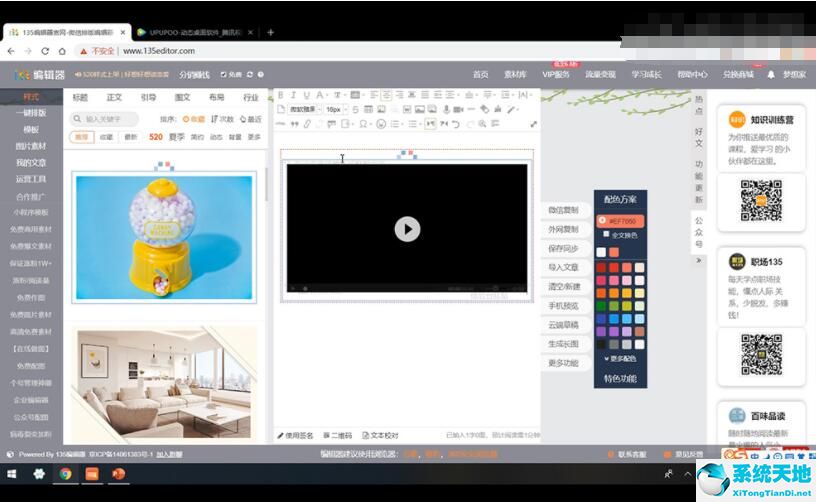Click the undo arrow in editor toolbar
816x502 pixels.
(x=456, y=124)
